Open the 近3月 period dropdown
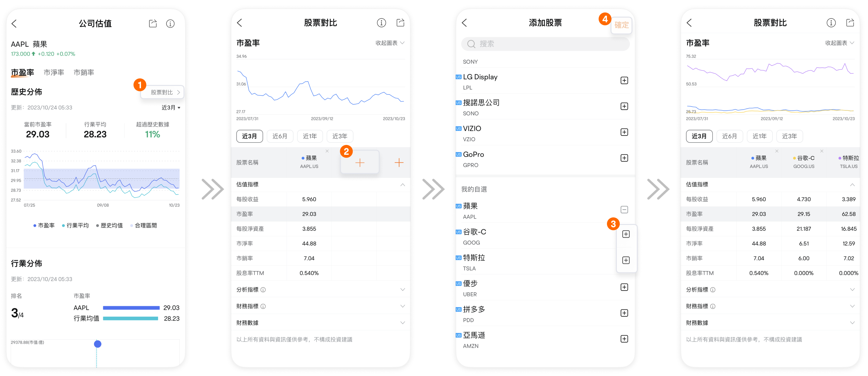This screenshot has height=376, width=868. pos(171,108)
